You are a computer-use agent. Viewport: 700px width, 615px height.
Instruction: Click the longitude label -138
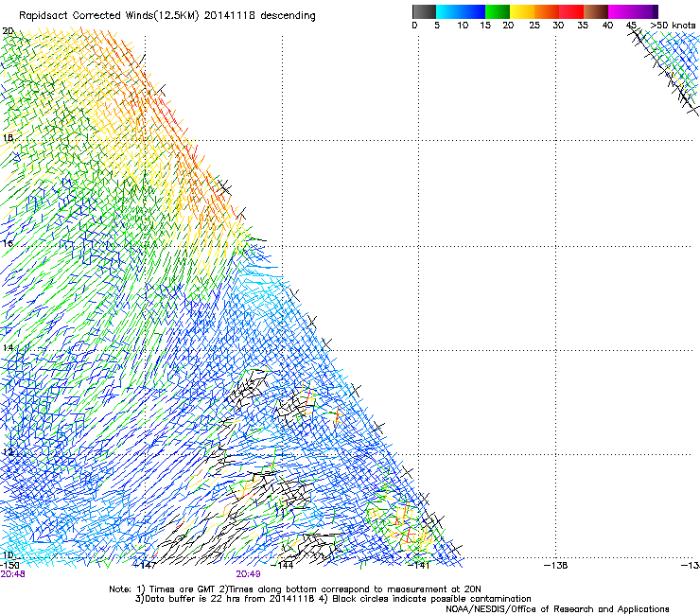(x=556, y=566)
